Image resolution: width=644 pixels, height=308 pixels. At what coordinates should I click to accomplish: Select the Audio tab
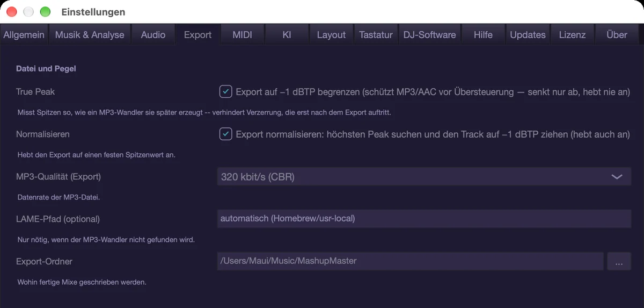pyautogui.click(x=153, y=34)
